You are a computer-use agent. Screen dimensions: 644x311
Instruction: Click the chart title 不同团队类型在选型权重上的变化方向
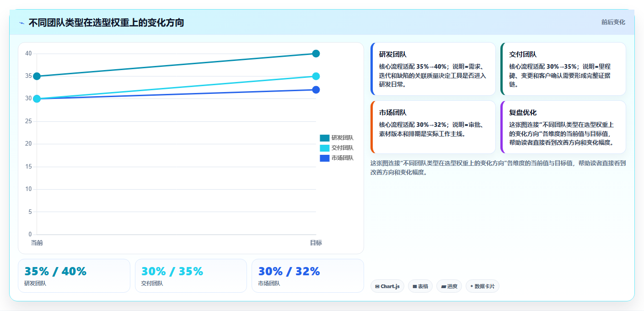(x=106, y=23)
